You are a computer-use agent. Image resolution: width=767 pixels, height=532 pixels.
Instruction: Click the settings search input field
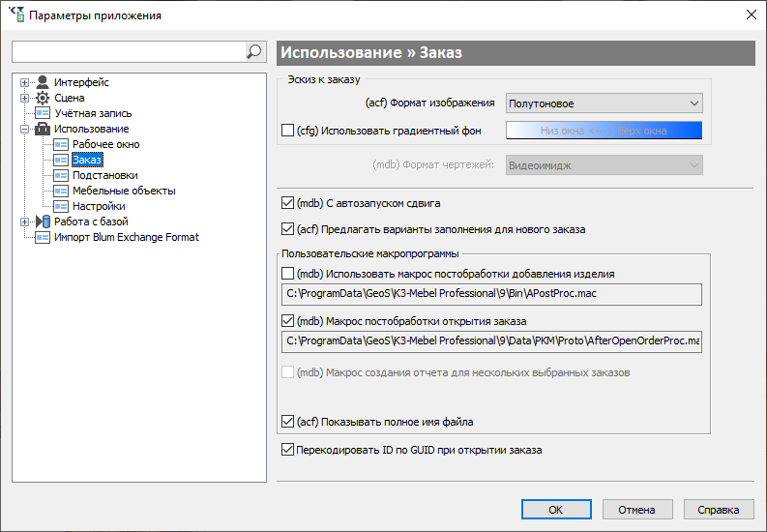click(129, 51)
